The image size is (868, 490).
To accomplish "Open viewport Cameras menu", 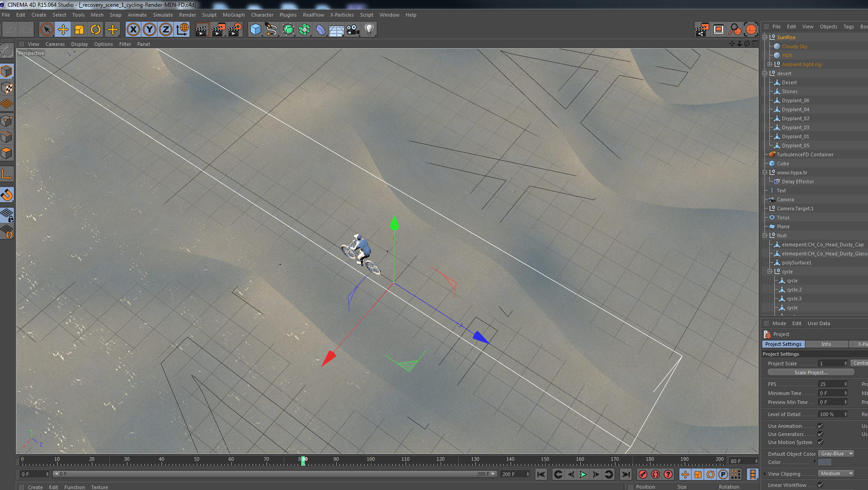I will (55, 44).
